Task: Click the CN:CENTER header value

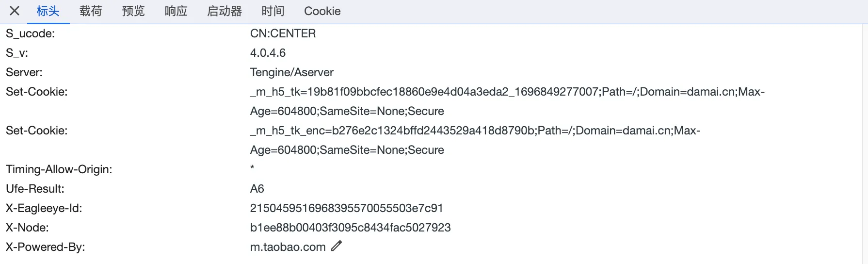Action: [x=283, y=33]
